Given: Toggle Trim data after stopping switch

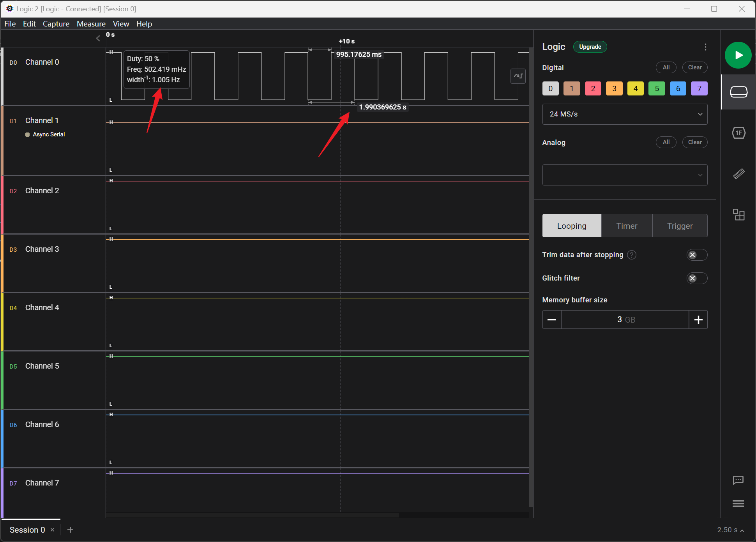Looking at the screenshot, I should (696, 255).
